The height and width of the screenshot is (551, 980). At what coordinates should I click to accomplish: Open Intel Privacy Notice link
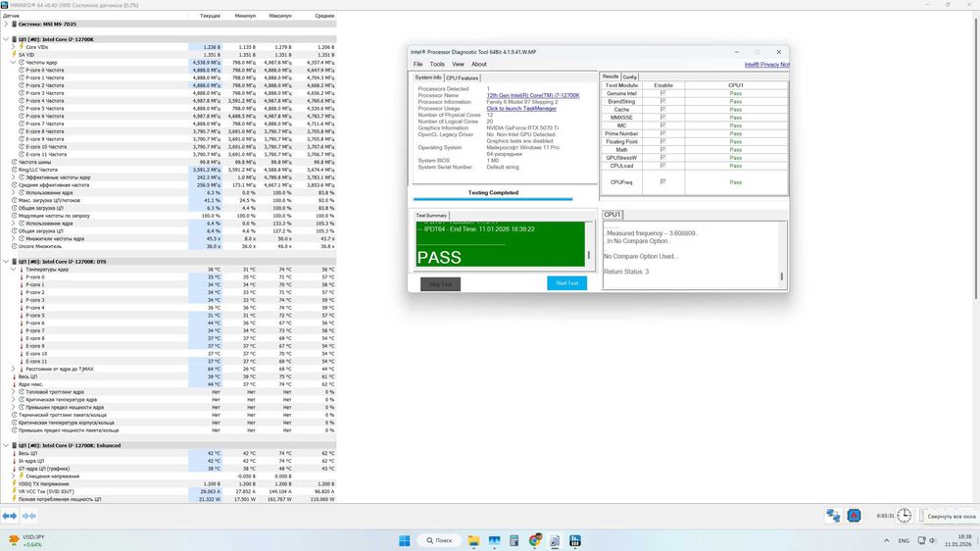click(767, 65)
